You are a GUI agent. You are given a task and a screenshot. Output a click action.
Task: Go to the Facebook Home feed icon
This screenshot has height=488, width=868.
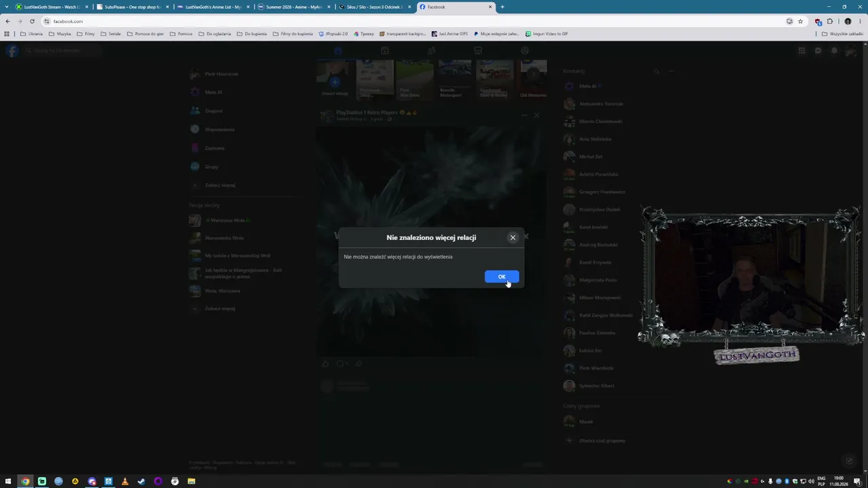point(338,51)
